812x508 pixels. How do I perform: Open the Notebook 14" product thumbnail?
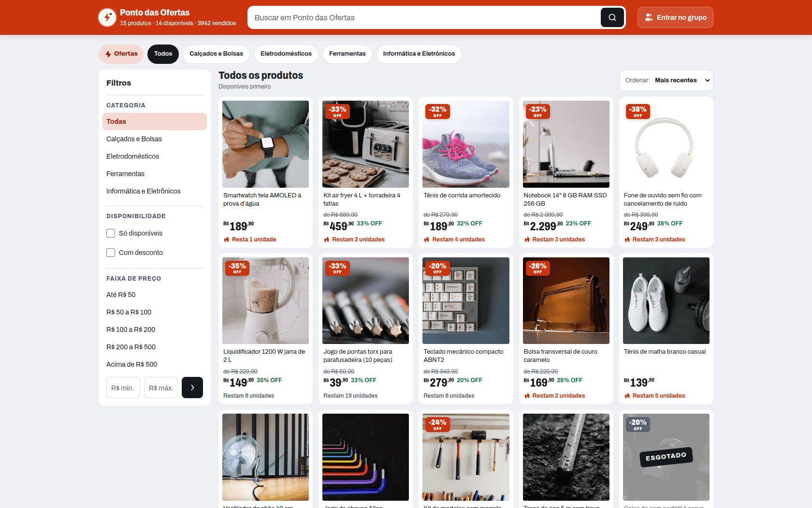[566, 144]
